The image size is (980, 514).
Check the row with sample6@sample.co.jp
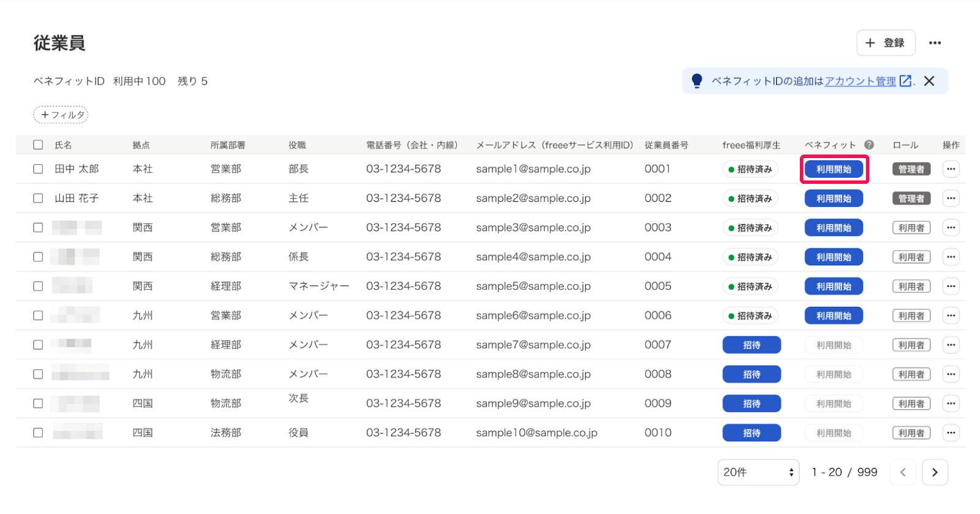(x=38, y=316)
